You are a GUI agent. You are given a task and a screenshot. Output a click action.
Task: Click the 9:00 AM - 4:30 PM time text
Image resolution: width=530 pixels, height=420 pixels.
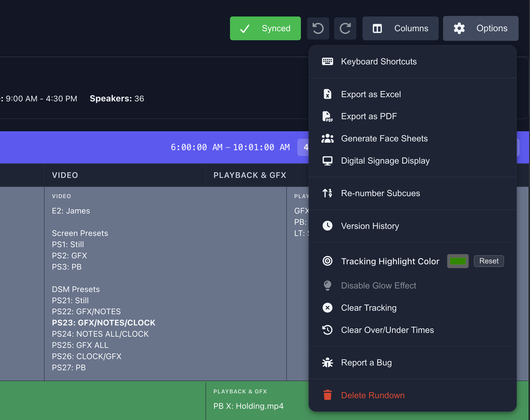click(41, 99)
